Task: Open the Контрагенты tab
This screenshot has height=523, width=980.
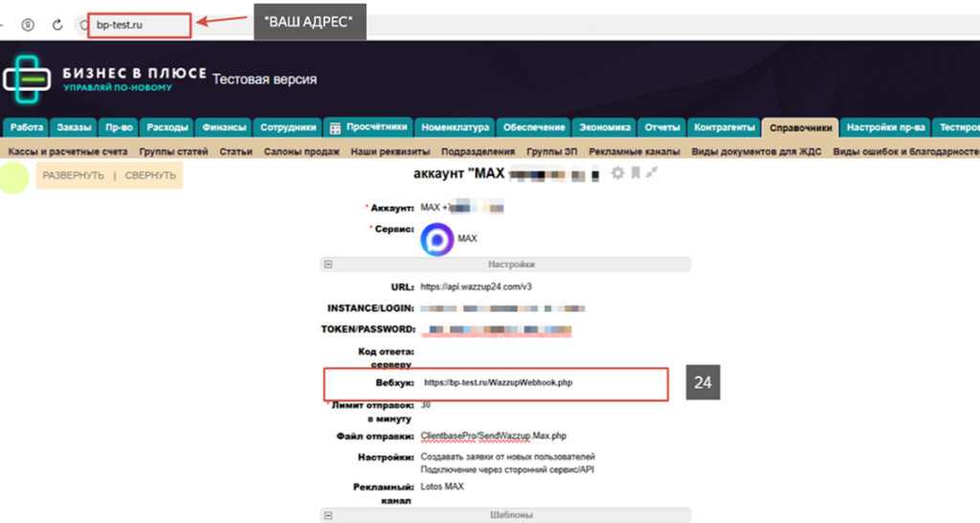Action: tap(724, 127)
